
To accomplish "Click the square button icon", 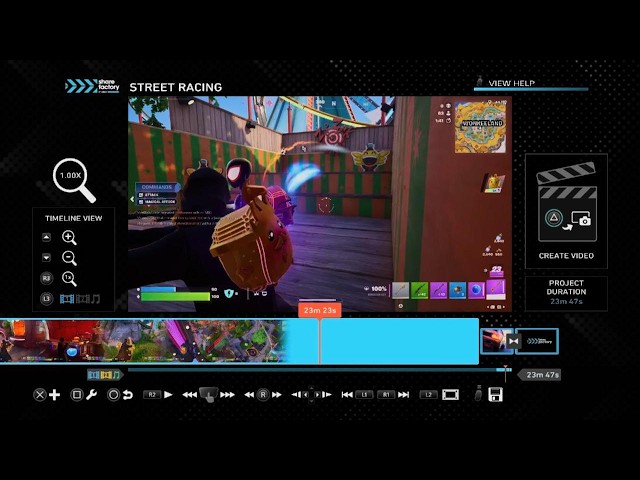I will click(76, 395).
